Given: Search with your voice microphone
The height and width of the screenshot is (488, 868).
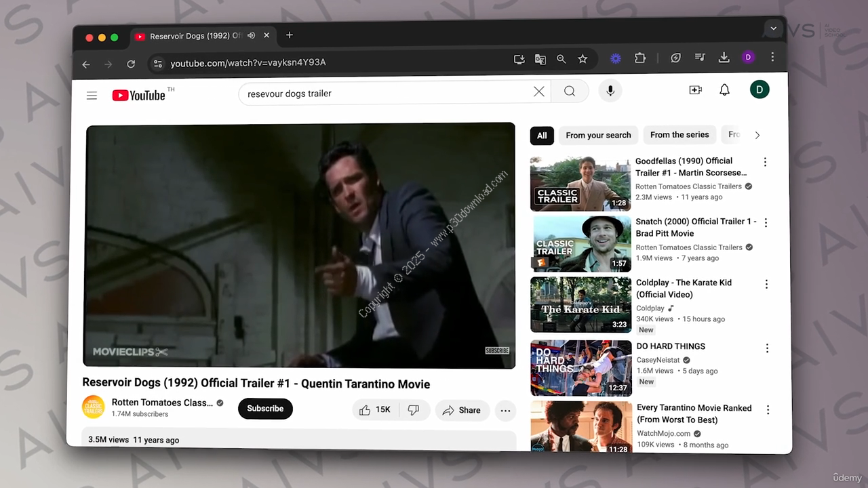Looking at the screenshot, I should pyautogui.click(x=610, y=91).
